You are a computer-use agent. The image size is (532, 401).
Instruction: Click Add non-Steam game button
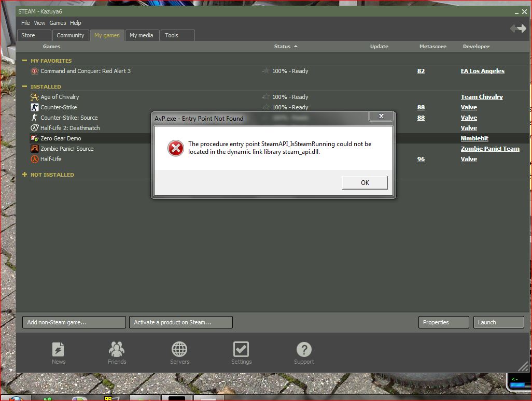(x=74, y=322)
